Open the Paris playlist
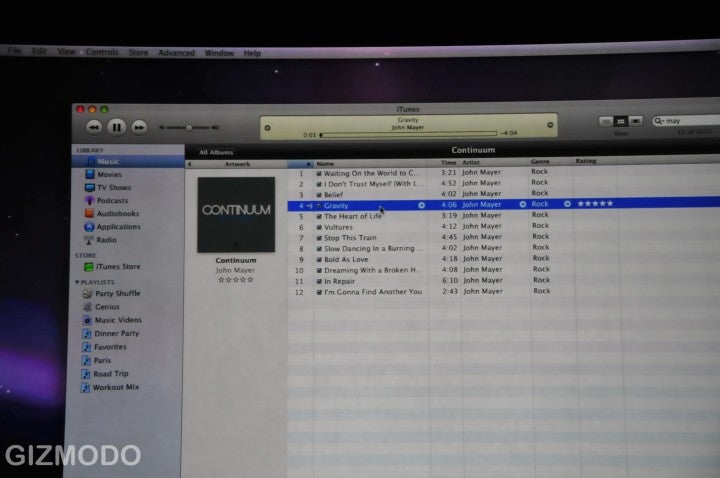720x478 pixels. [x=96, y=360]
